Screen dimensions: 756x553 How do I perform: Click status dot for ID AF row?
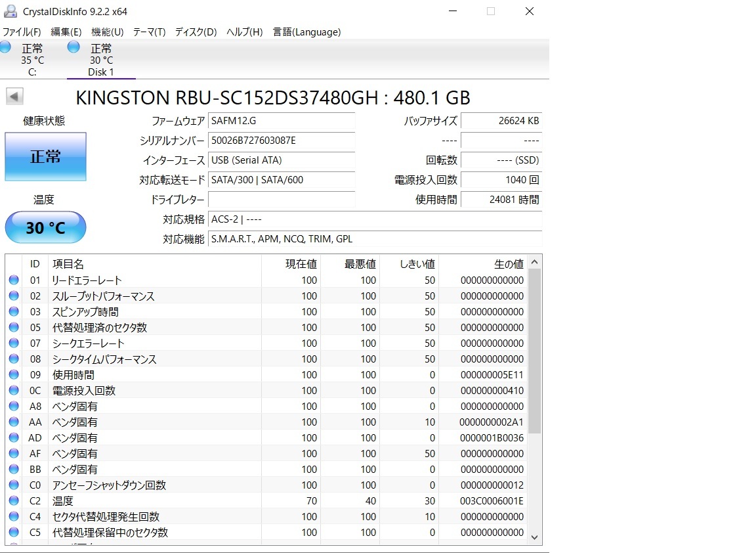[x=14, y=453]
